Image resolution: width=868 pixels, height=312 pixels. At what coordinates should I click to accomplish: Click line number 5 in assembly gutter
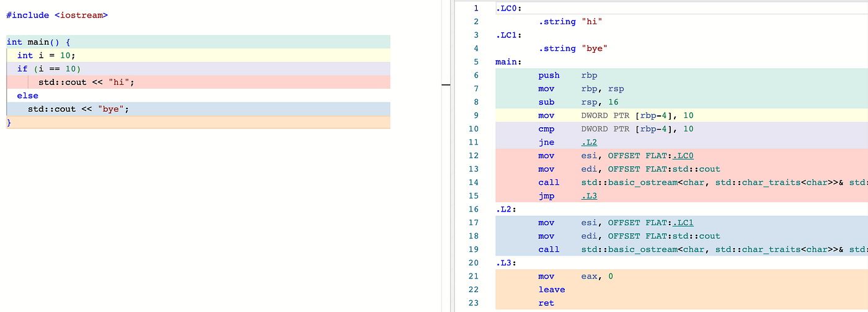point(476,62)
